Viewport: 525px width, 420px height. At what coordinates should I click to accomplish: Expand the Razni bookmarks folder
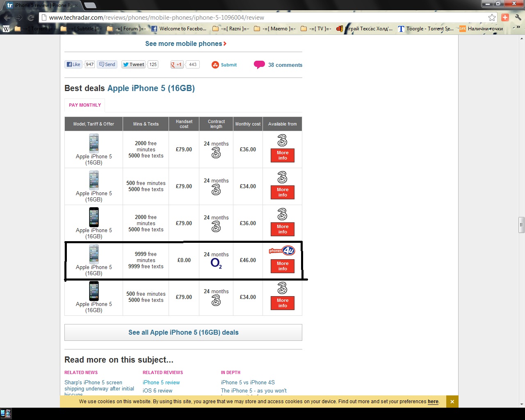coord(231,29)
